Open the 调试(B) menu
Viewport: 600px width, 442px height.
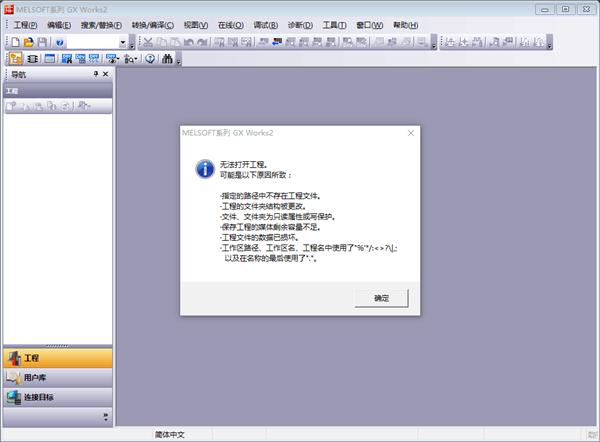click(266, 25)
